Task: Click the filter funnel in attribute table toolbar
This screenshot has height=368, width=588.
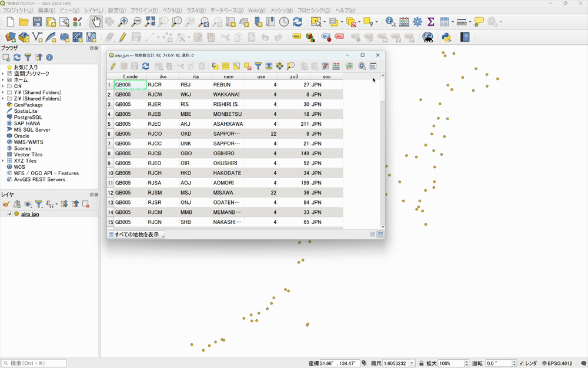Action: (258, 66)
